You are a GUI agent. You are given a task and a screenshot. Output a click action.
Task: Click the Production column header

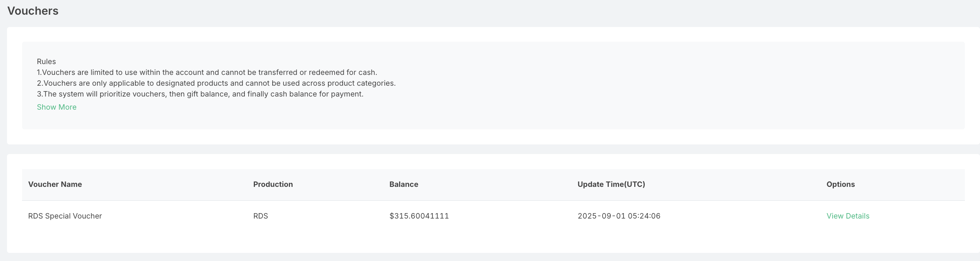(x=273, y=184)
